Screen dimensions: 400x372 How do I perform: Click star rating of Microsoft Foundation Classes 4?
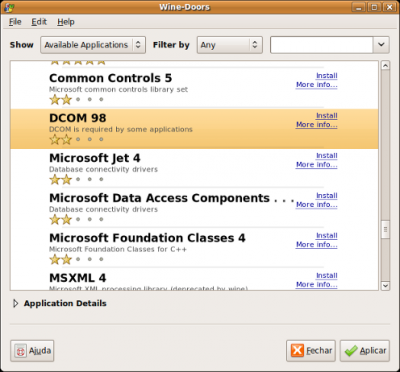(x=77, y=259)
